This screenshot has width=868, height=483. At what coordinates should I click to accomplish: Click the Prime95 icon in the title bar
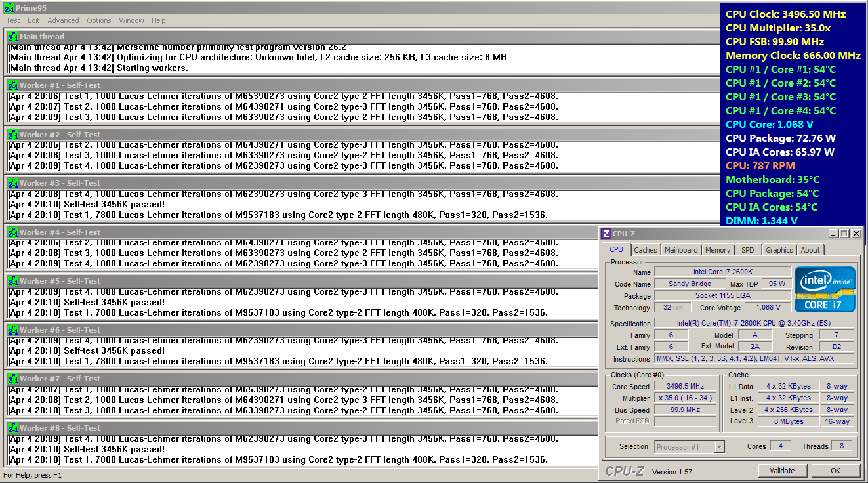coord(9,8)
